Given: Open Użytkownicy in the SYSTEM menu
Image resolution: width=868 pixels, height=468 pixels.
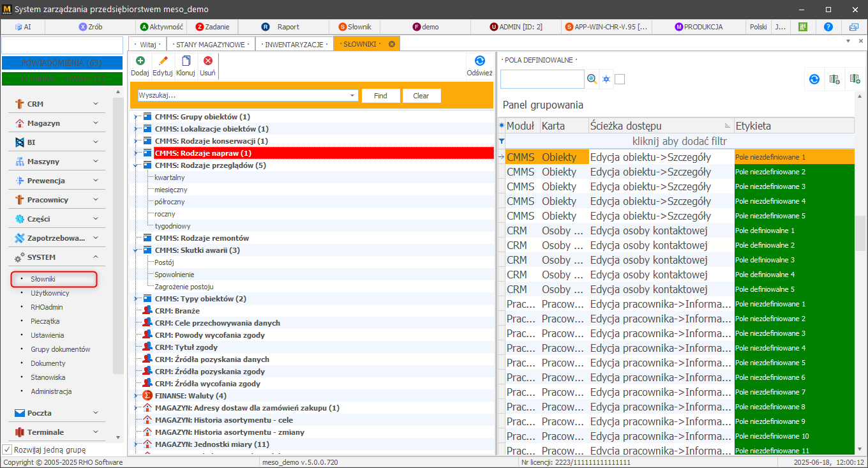Looking at the screenshot, I should coord(50,293).
